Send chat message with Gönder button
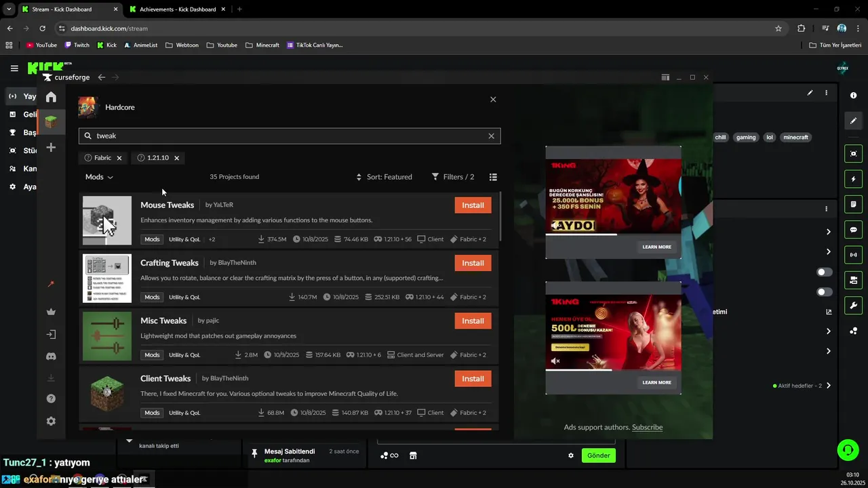The image size is (868, 488). coord(598,455)
